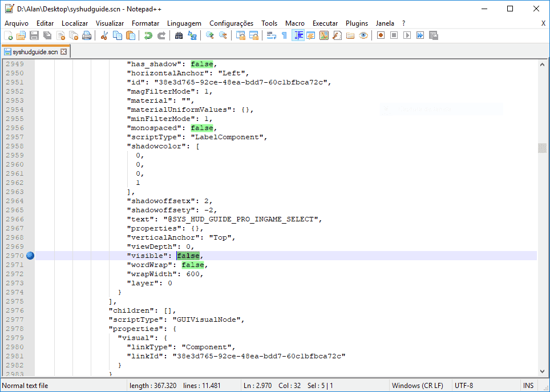Click the bookmark marker on line 2970

(x=30, y=256)
